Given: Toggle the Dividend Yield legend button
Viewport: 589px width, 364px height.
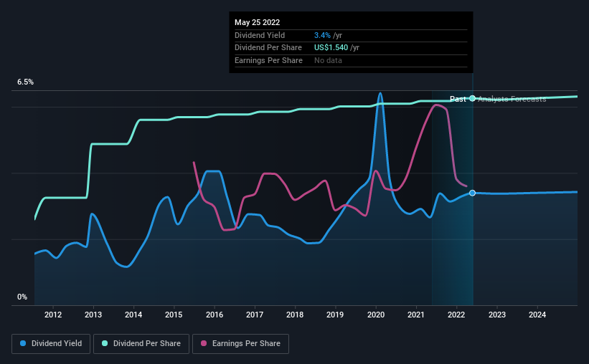Looking at the screenshot, I should click(x=51, y=344).
